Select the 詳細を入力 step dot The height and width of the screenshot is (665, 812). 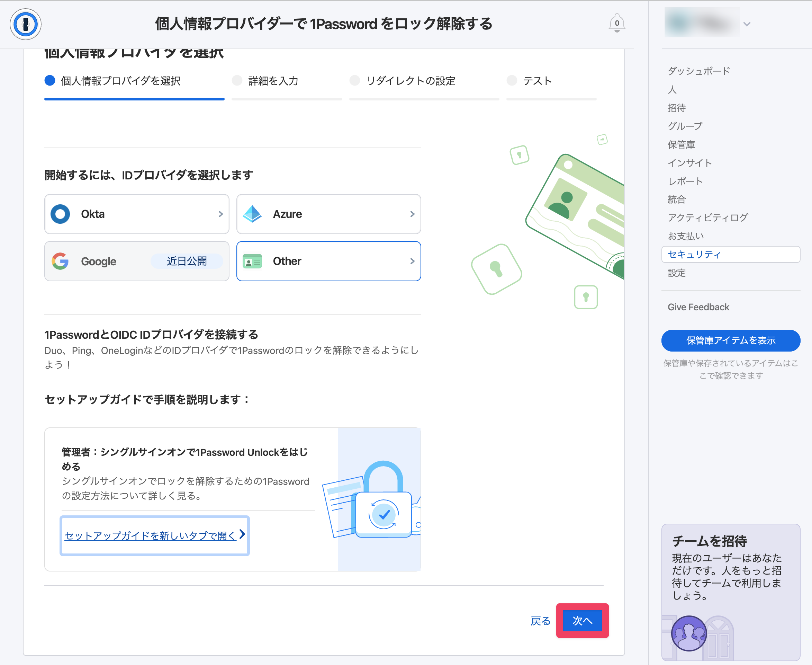[237, 80]
